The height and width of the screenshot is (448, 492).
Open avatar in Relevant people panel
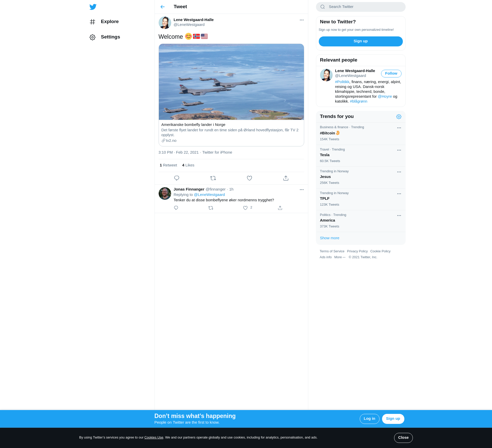tap(326, 75)
